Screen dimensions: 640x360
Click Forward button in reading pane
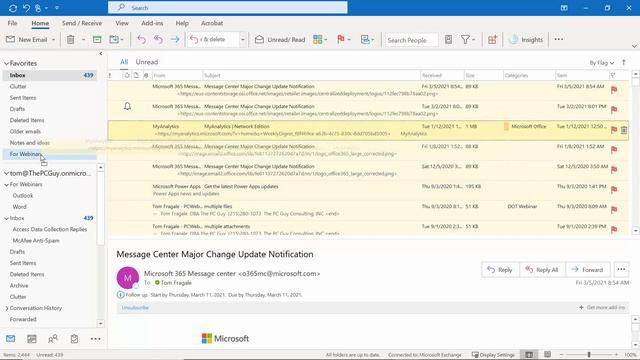pos(587,269)
